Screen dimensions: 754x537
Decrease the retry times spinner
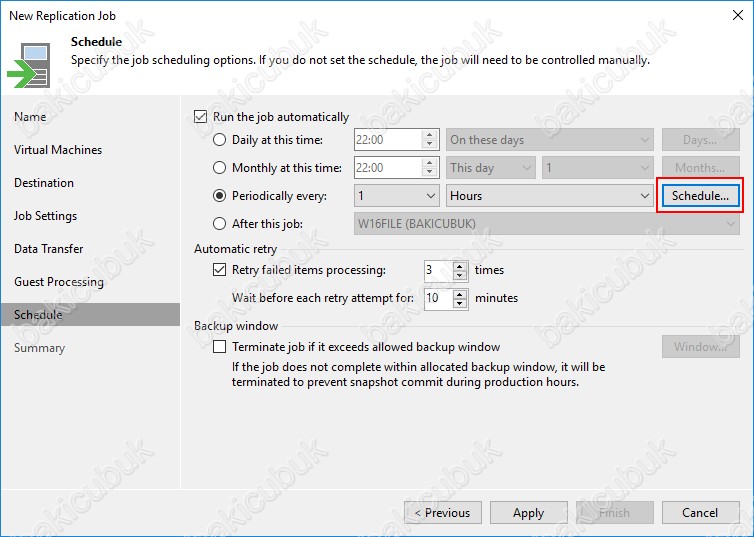pos(460,275)
